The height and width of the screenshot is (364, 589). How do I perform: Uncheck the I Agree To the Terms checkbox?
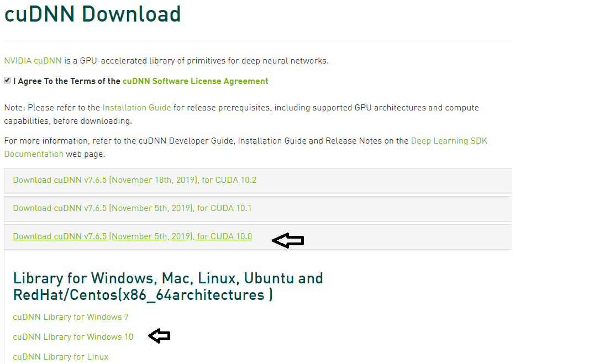[7, 81]
